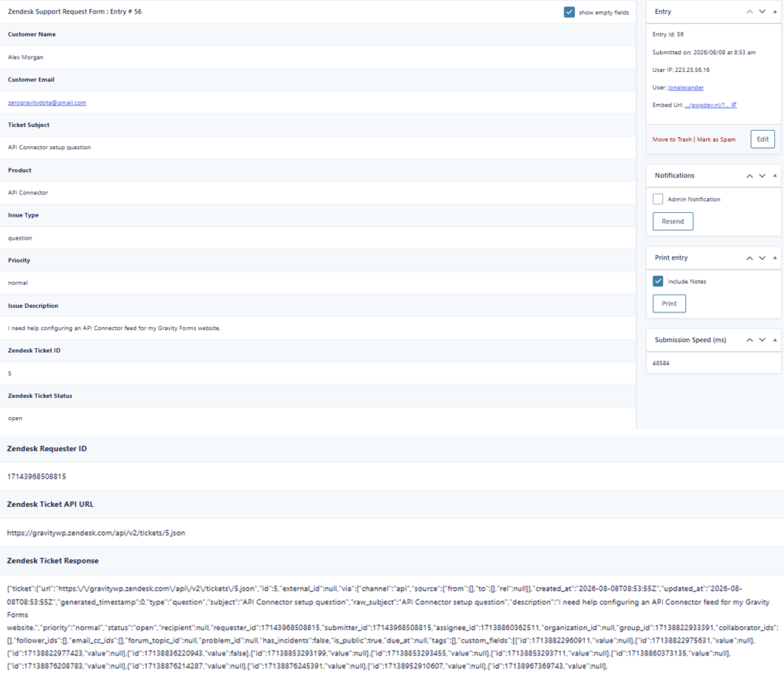Click Resend notifications button
This screenshot has height=676, width=784.
tap(672, 221)
